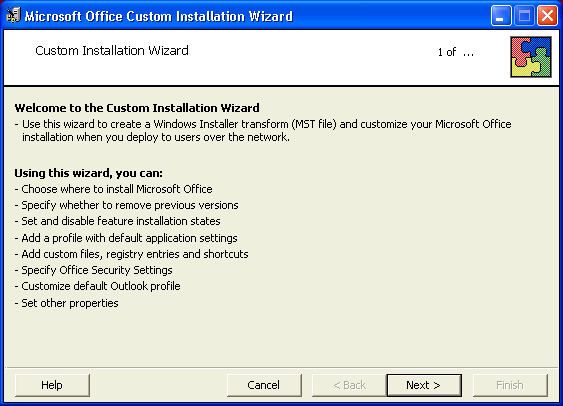Image resolution: width=563 pixels, height=406 pixels.
Task: Minimize the wizard window
Action: click(x=501, y=16)
